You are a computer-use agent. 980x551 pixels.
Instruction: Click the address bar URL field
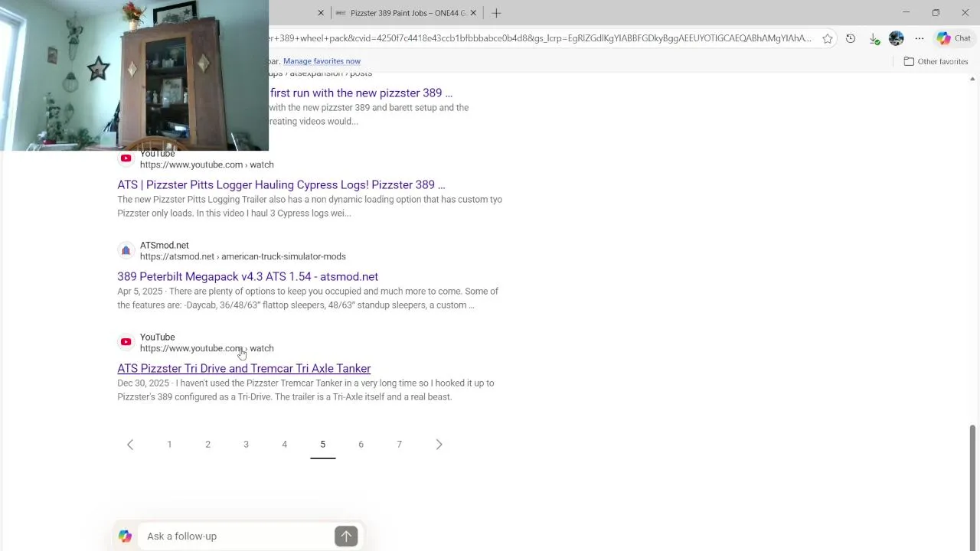pos(540,38)
